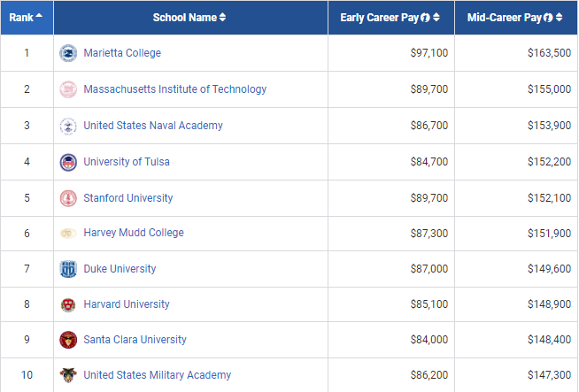Image resolution: width=579 pixels, height=392 pixels.
Task: Click the University of Tulsa seal icon
Action: click(x=68, y=162)
